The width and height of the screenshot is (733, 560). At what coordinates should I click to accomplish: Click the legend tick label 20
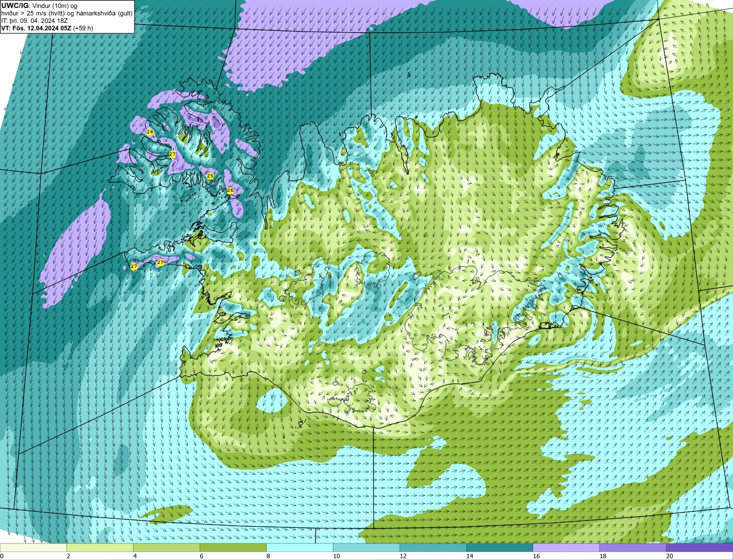(x=669, y=556)
